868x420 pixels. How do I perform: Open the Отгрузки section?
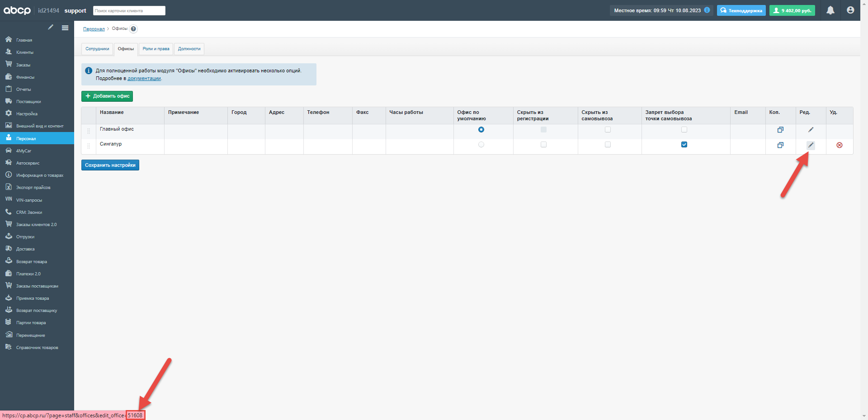37,237
